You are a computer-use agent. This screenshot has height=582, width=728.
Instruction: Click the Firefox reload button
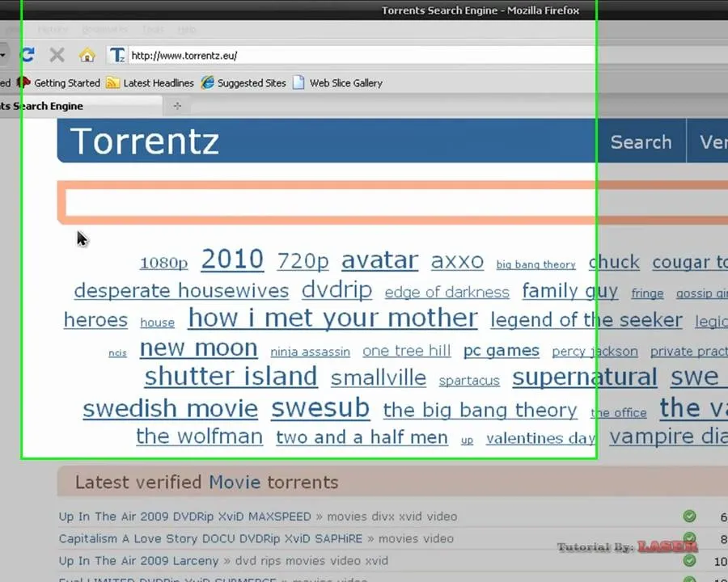pos(28,55)
